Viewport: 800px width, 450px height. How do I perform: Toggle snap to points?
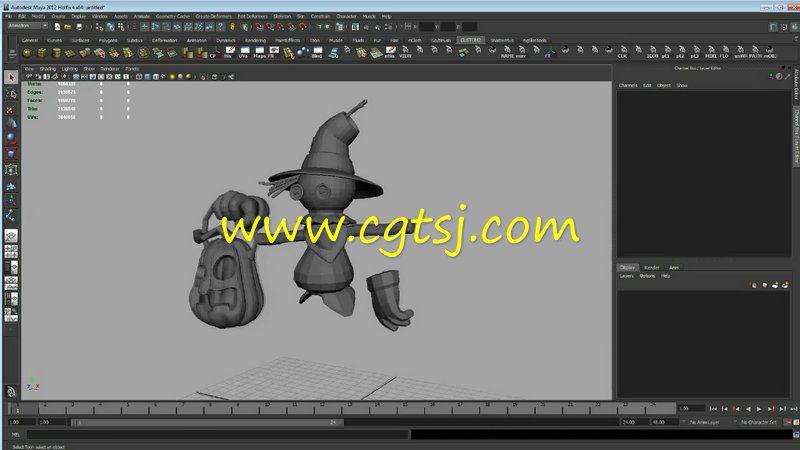click(x=280, y=27)
